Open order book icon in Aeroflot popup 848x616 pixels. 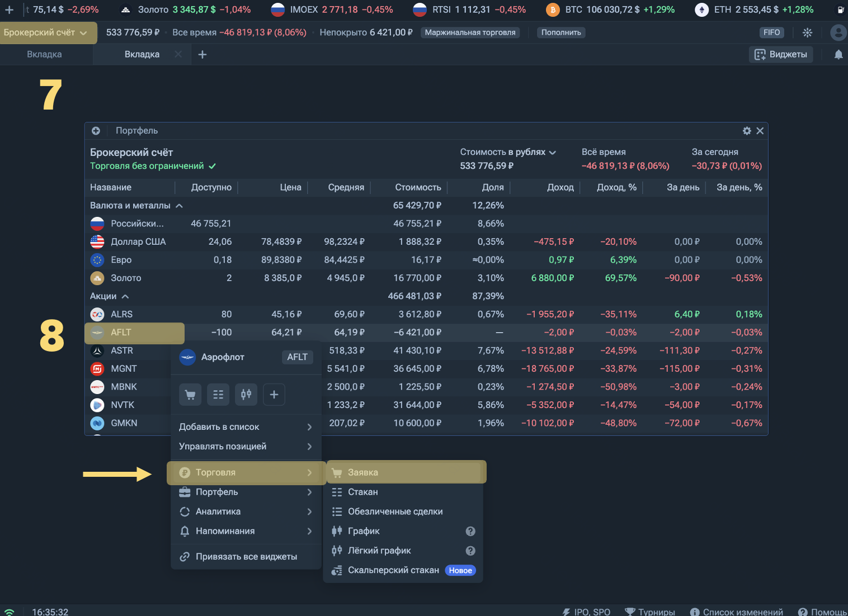point(218,395)
